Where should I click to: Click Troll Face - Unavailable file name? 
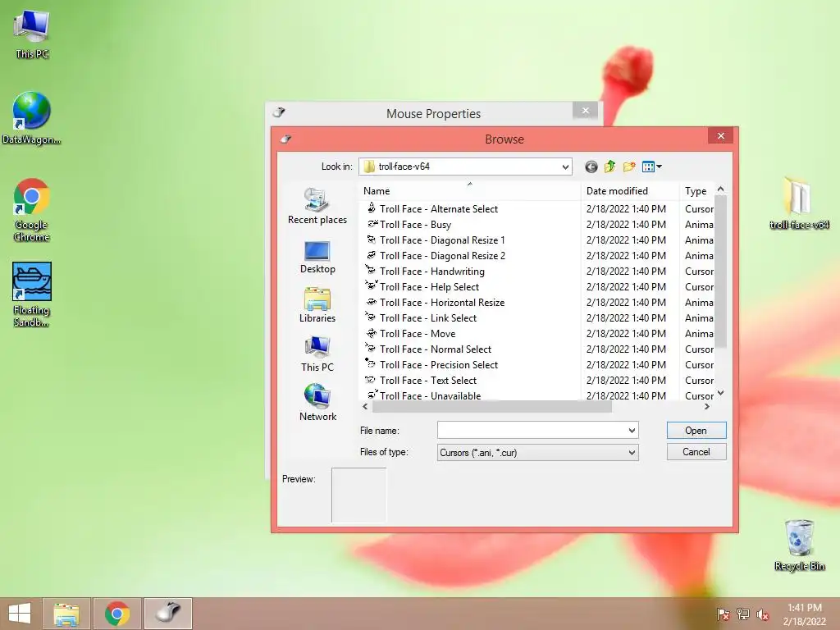pyautogui.click(x=430, y=395)
